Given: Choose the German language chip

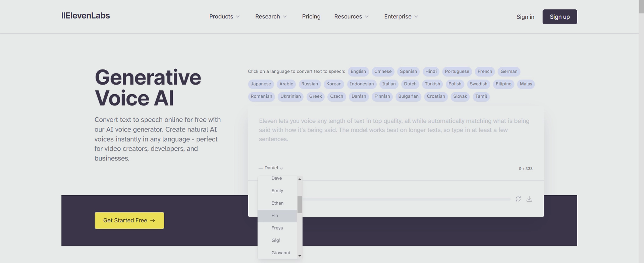Looking at the screenshot, I should coord(509,71).
